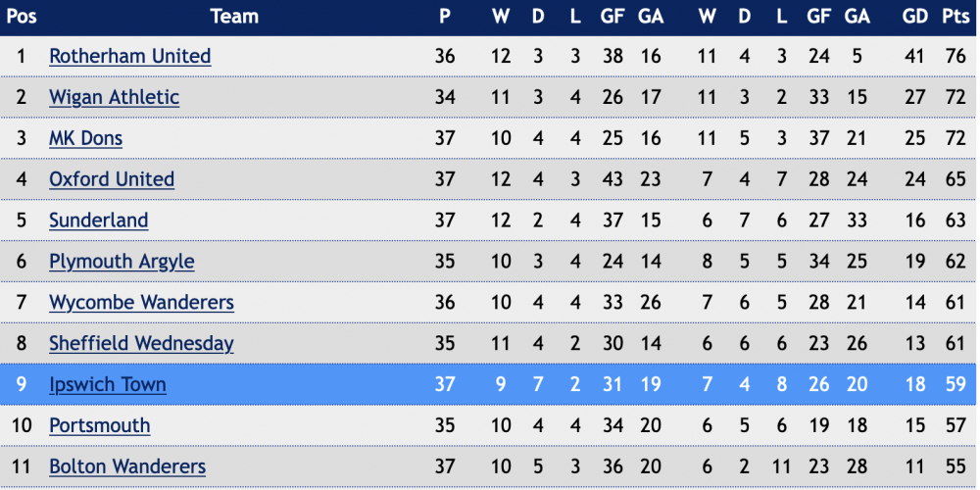Select highlighted Ipswich Town link
The width and height of the screenshot is (980, 490).
[108, 384]
